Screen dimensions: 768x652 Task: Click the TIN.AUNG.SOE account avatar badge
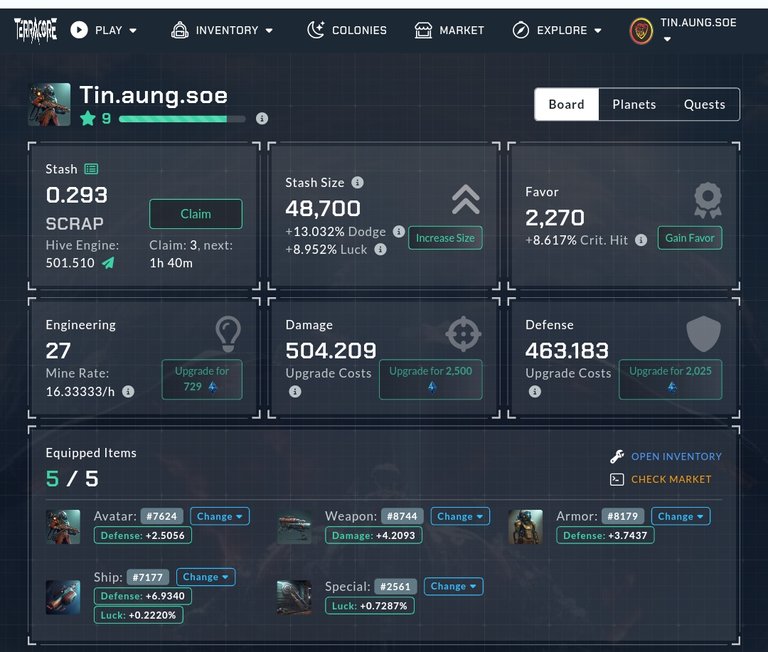coord(641,31)
